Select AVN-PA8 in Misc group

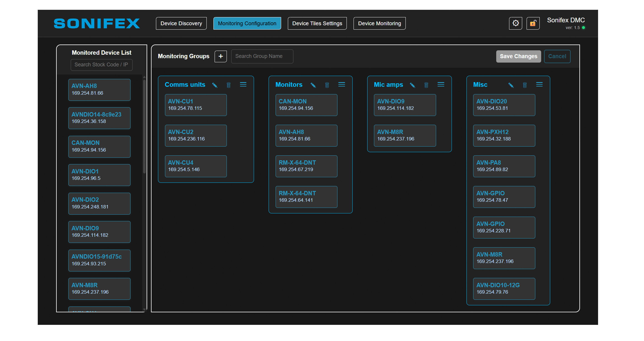click(504, 166)
